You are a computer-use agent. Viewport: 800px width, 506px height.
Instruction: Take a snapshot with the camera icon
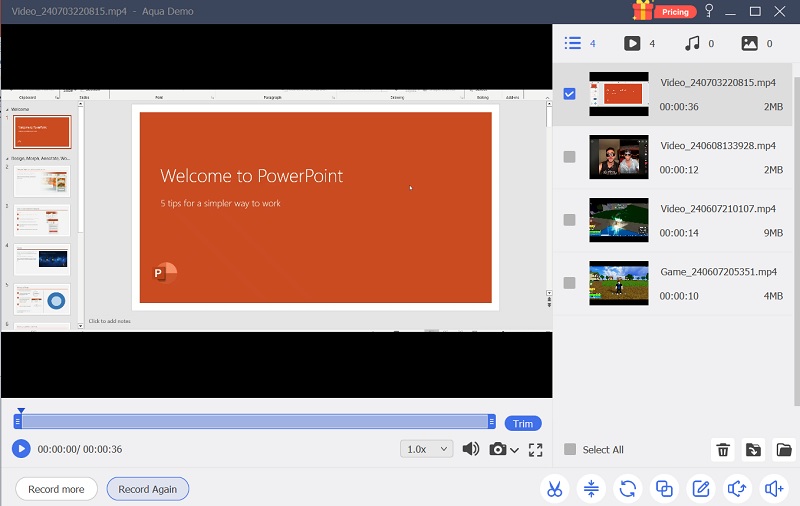tap(497, 449)
